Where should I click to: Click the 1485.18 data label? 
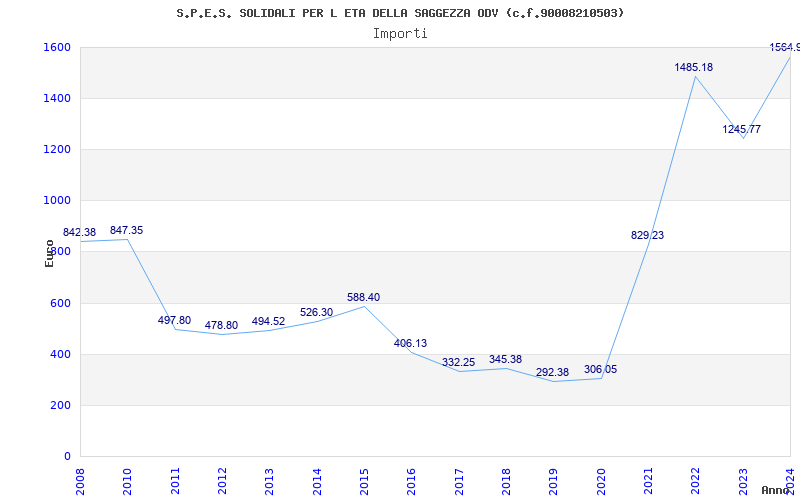pos(693,67)
